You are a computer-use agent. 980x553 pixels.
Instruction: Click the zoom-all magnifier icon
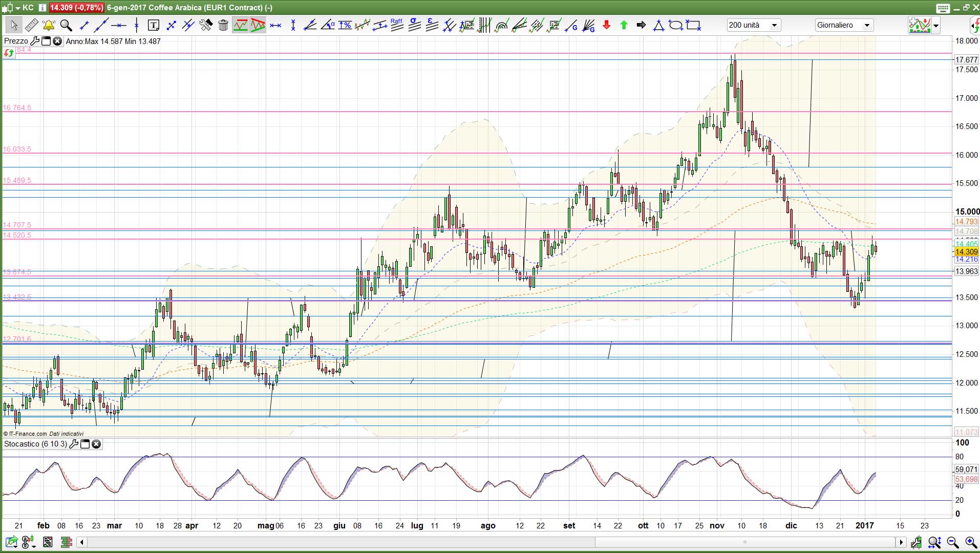(935, 542)
